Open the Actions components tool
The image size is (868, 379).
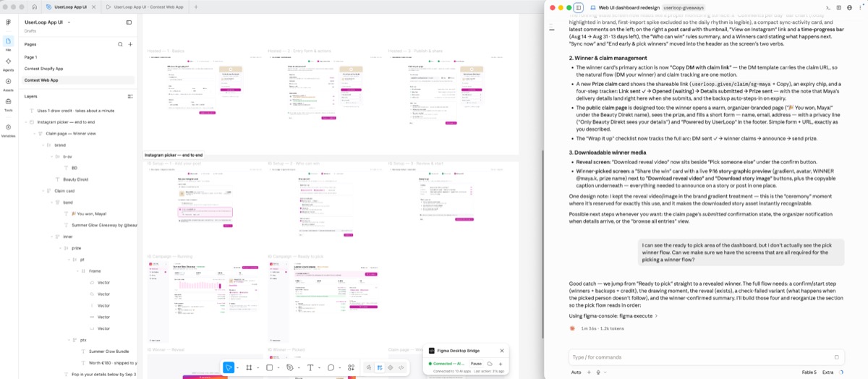[x=351, y=367]
